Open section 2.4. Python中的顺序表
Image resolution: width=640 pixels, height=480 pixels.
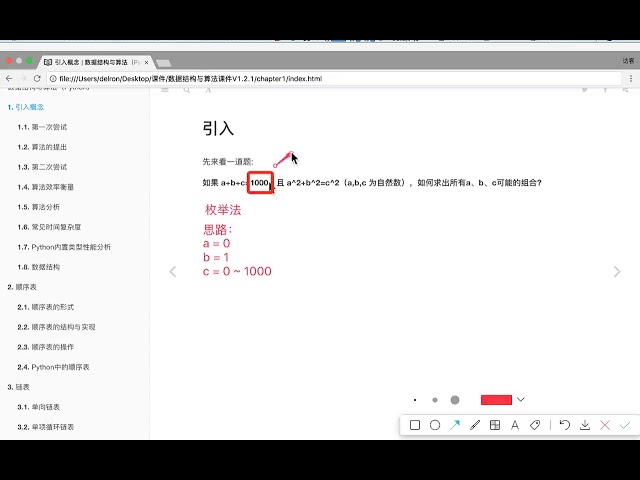point(53,367)
